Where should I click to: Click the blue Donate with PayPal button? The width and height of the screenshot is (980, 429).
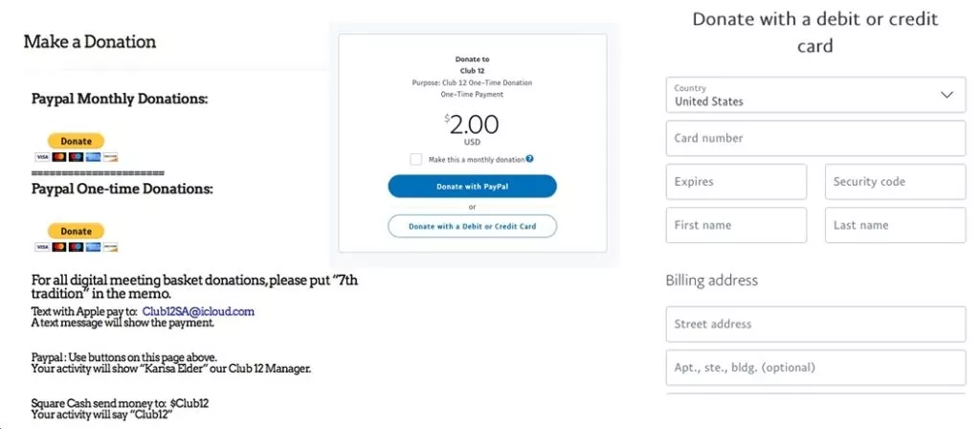tap(472, 186)
